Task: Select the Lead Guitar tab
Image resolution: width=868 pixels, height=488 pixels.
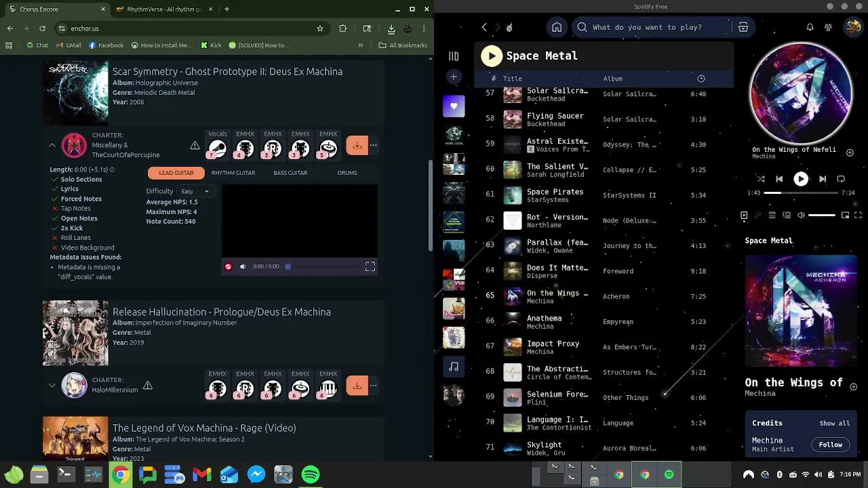Action: tap(176, 173)
